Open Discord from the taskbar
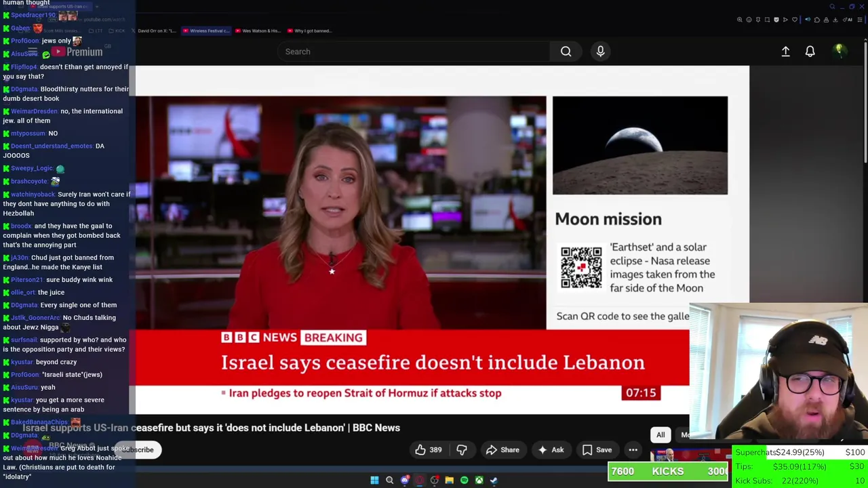The height and width of the screenshot is (488, 868). (405, 480)
